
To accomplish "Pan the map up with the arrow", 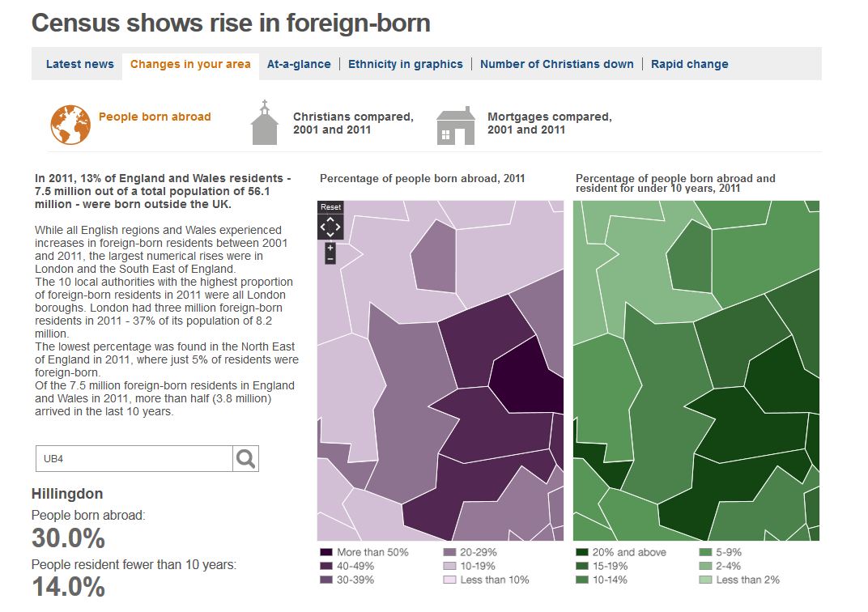I will coord(330,220).
